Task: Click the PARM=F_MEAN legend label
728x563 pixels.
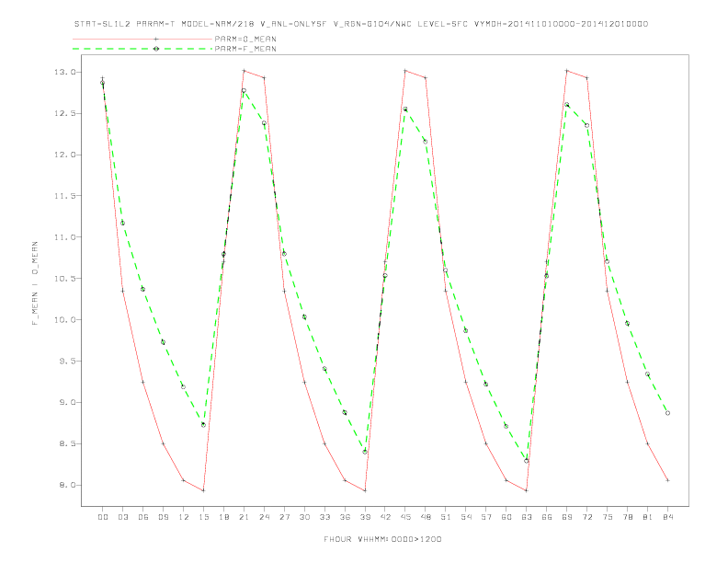Action: pyautogui.click(x=245, y=49)
